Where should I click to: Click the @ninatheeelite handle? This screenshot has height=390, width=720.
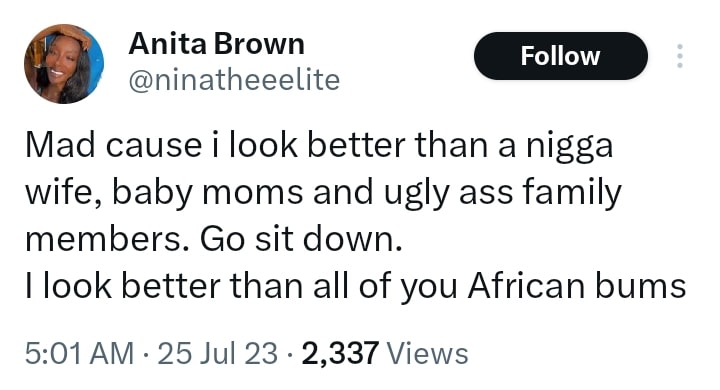point(234,80)
